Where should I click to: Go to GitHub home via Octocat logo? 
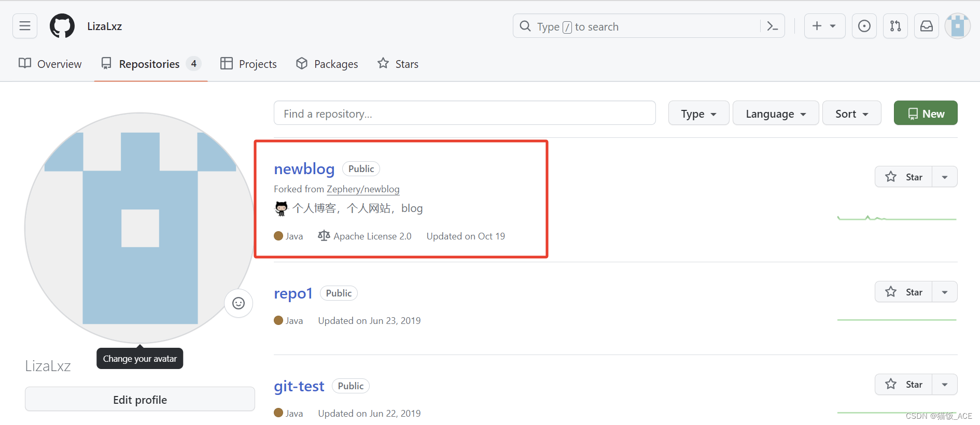click(x=62, y=26)
